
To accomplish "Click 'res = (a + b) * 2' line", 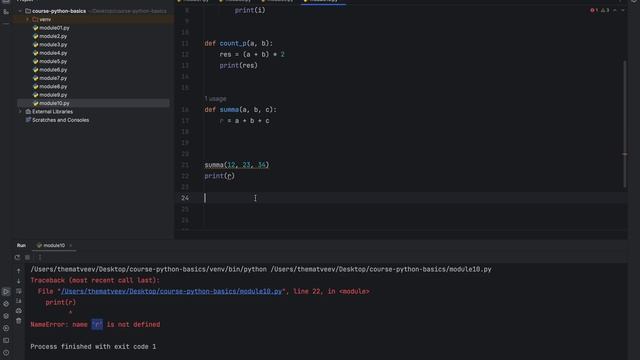I will [x=252, y=54].
